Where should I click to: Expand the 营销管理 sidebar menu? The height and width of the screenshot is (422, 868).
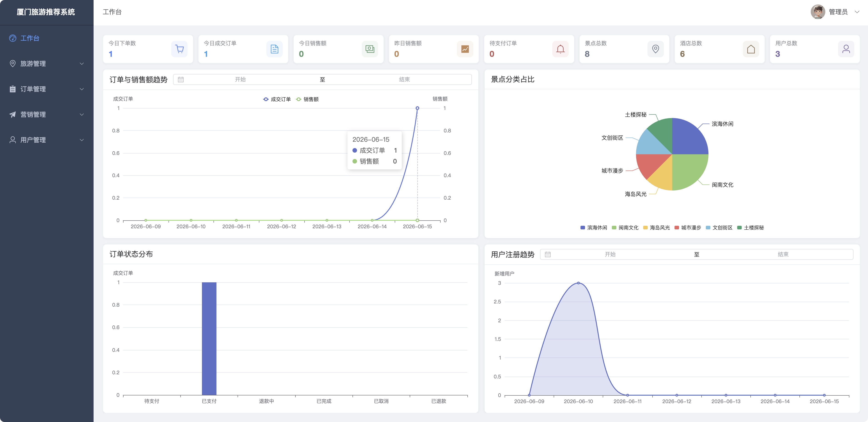(x=47, y=115)
